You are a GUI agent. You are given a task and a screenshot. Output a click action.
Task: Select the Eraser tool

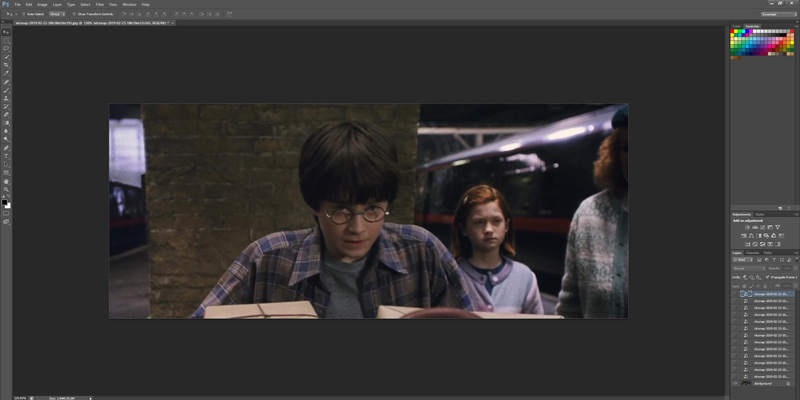pyautogui.click(x=6, y=115)
